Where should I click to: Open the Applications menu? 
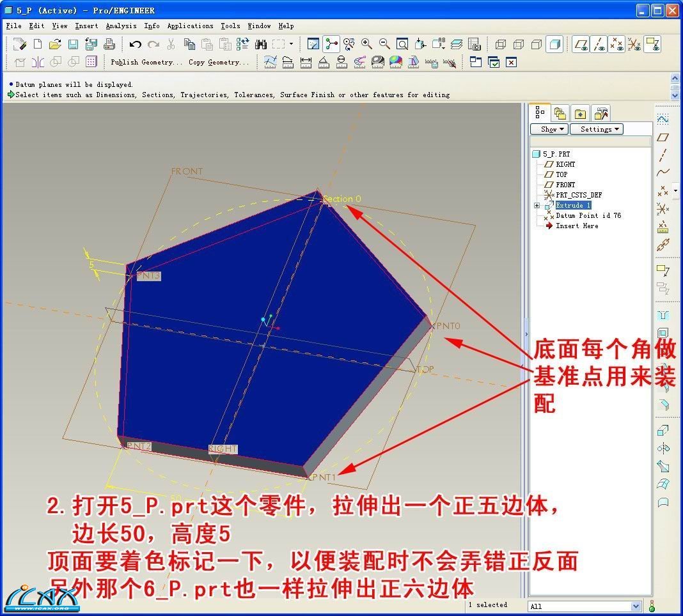click(x=191, y=26)
